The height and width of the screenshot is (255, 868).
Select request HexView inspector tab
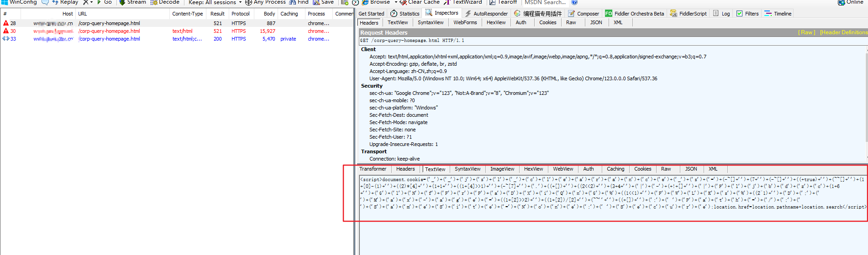click(496, 22)
